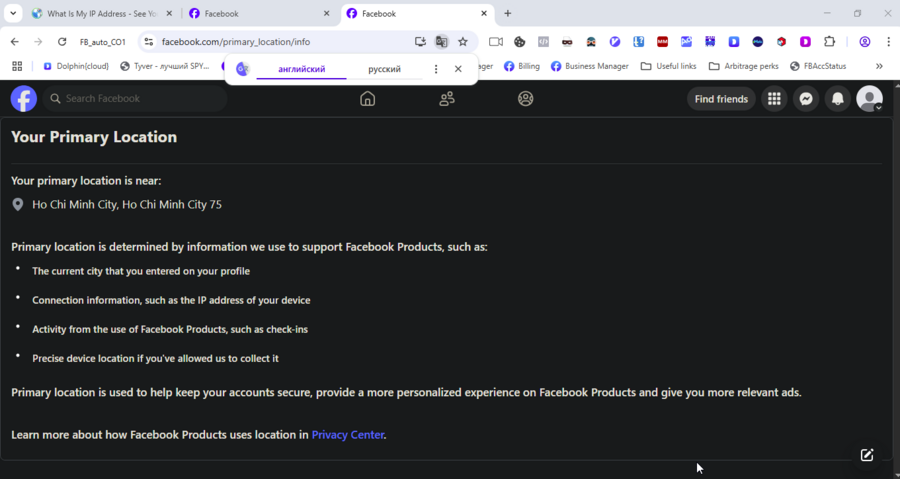The image size is (900, 479).
Task: Open the Facebook Home icon
Action: coord(367,99)
